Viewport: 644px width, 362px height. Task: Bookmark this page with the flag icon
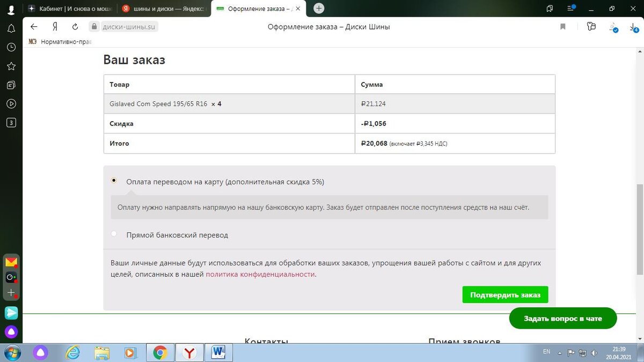[x=563, y=27]
